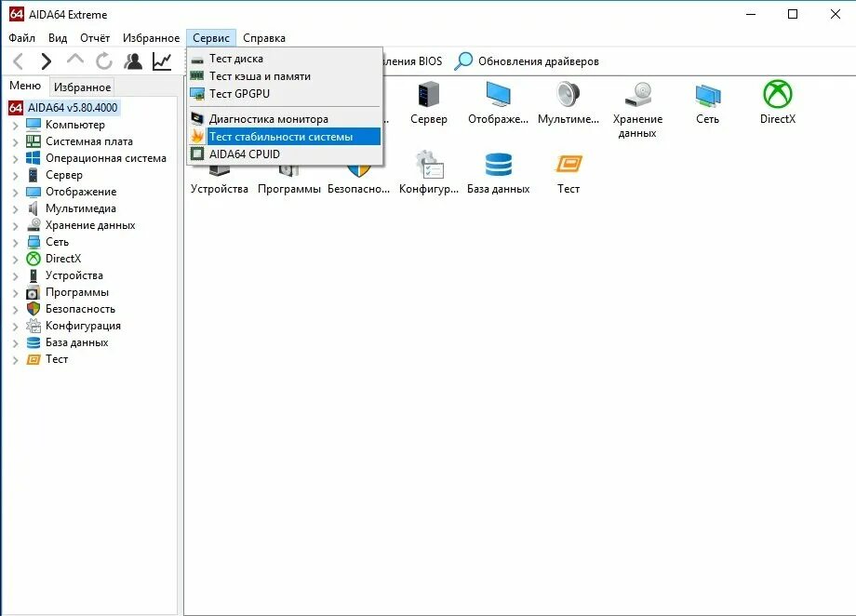Click the magnifier icon for driver updates
Screen dimensions: 856x616
tap(463, 61)
